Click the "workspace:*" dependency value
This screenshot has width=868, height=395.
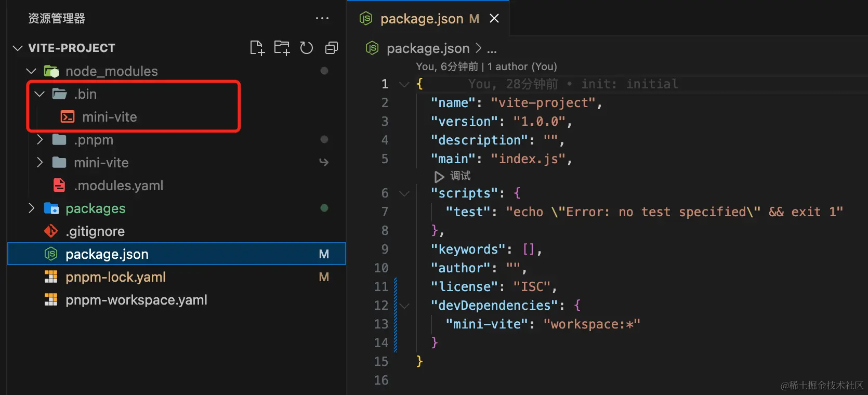pyautogui.click(x=592, y=324)
